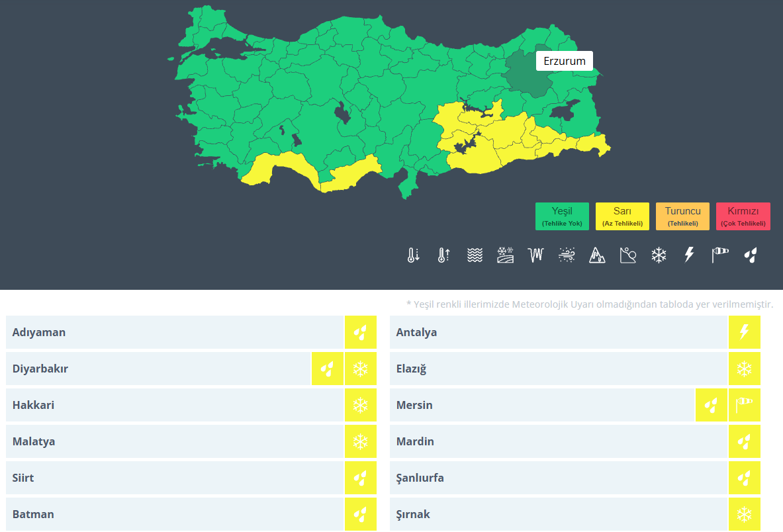Click the avalanche rolling snowball icon
This screenshot has width=783, height=532.
point(627,255)
